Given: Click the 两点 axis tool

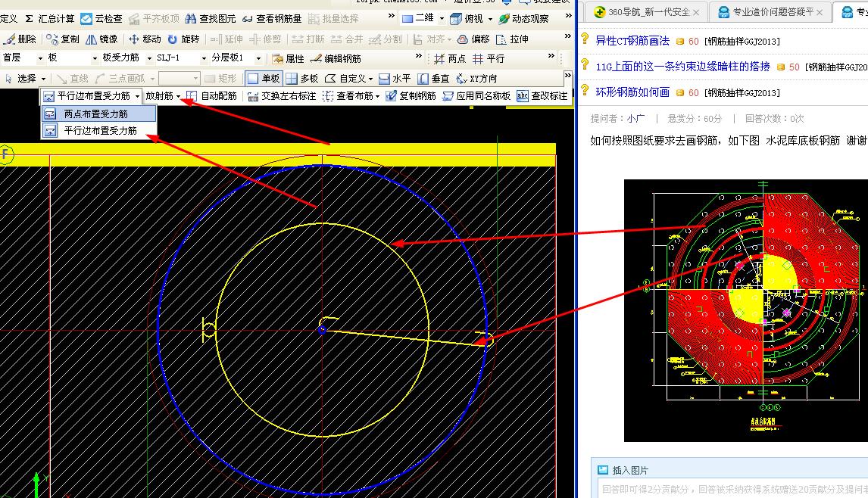Looking at the screenshot, I should click(450, 58).
